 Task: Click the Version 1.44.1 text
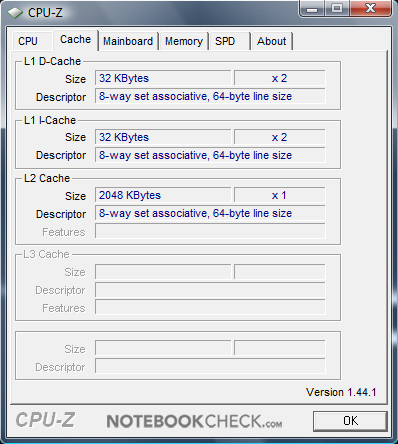click(341, 392)
